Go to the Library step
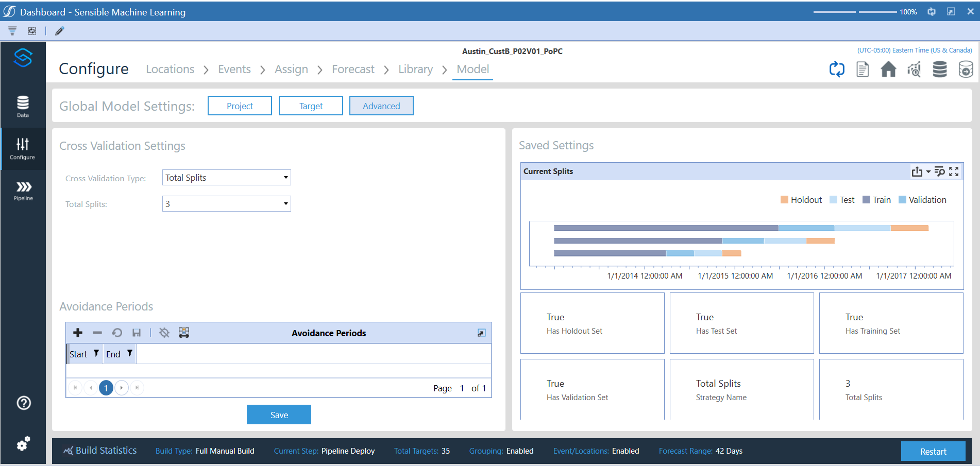 coord(415,69)
